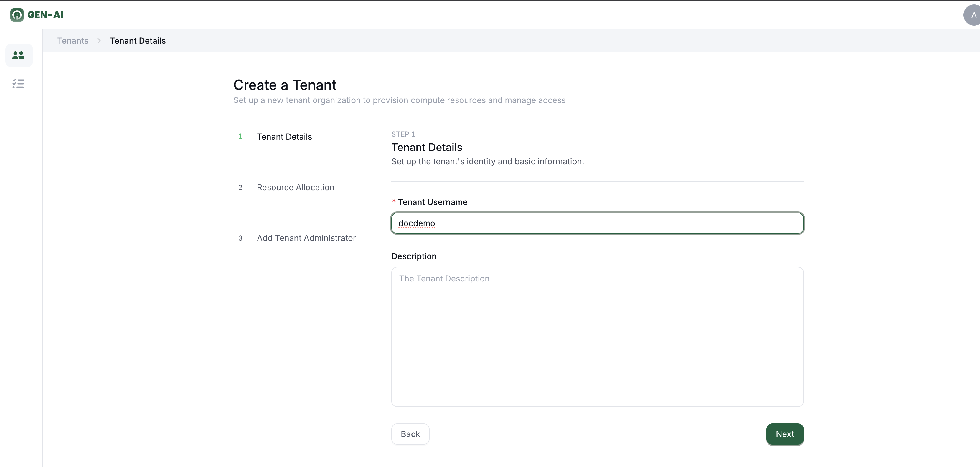The image size is (980, 467).
Task: Click the Description text area
Action: 597,337
